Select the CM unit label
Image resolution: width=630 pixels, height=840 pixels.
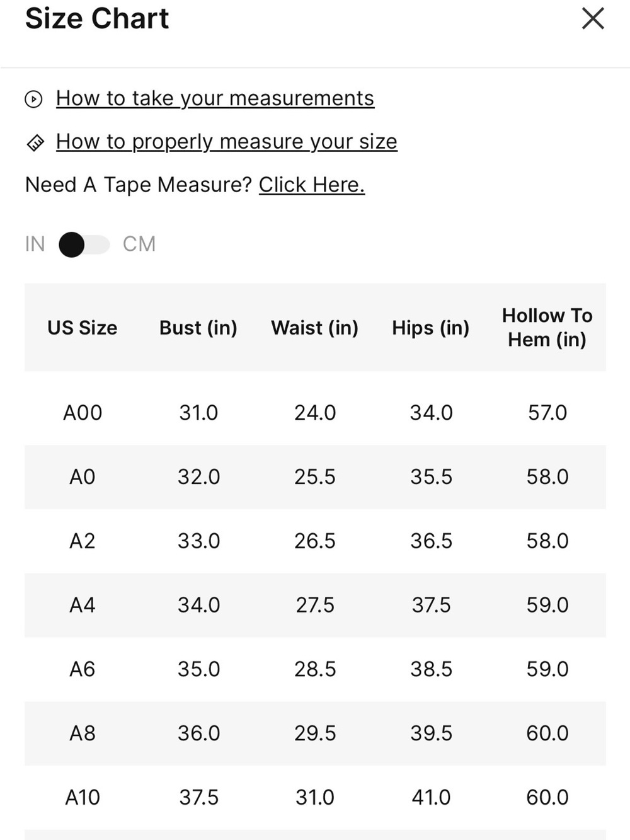pos(139,244)
